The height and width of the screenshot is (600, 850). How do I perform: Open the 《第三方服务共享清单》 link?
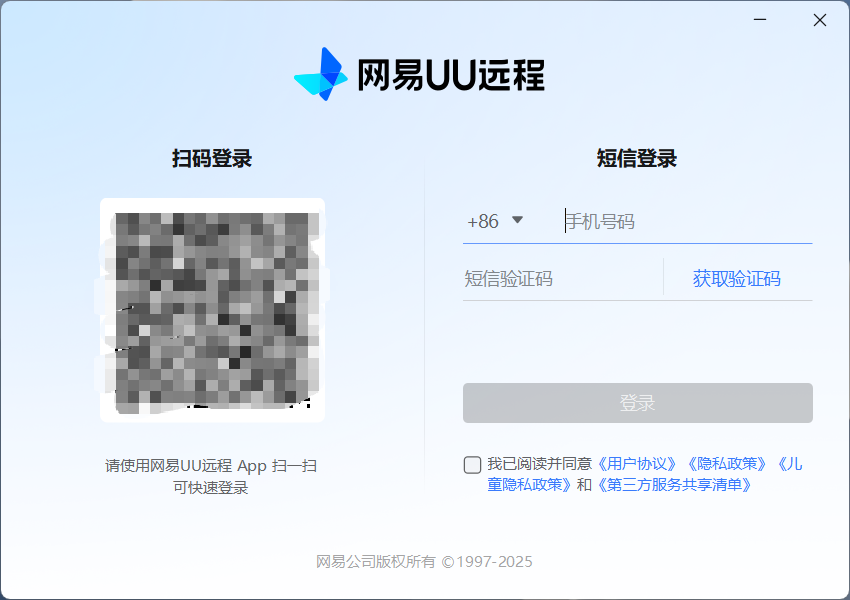click(x=674, y=484)
